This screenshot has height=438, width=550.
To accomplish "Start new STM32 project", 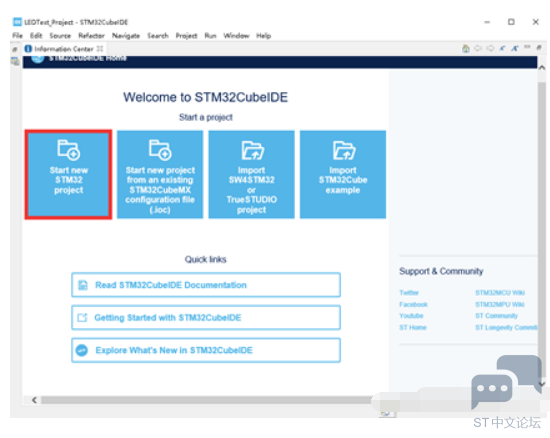I will (68, 175).
